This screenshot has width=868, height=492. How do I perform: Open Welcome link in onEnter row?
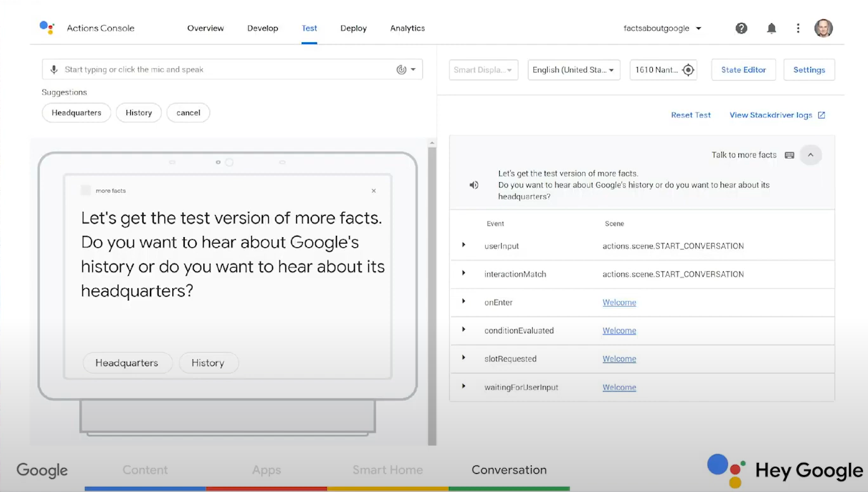pos(619,302)
